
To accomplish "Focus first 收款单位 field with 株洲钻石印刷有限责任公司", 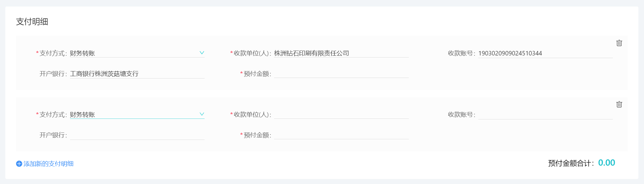I will point(341,53).
